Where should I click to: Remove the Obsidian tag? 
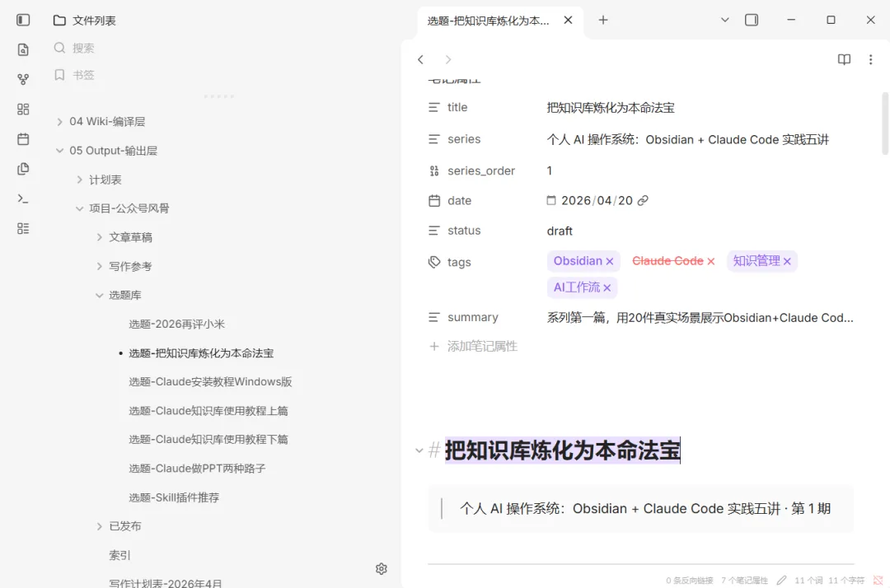pyautogui.click(x=610, y=261)
